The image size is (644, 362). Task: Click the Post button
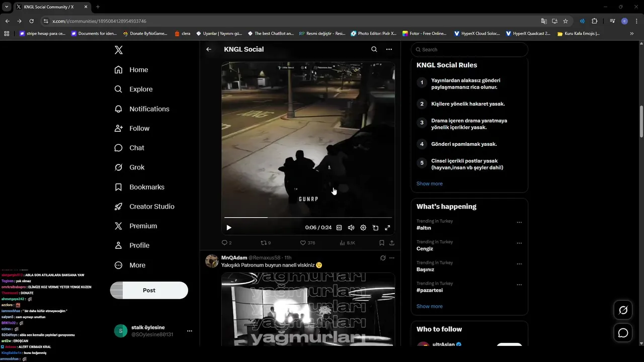(x=149, y=290)
